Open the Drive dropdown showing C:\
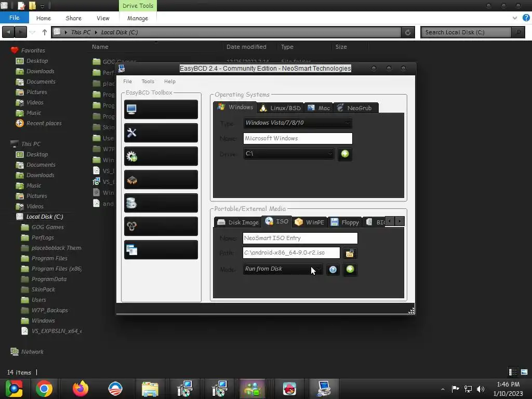The image size is (532, 399). point(288,154)
